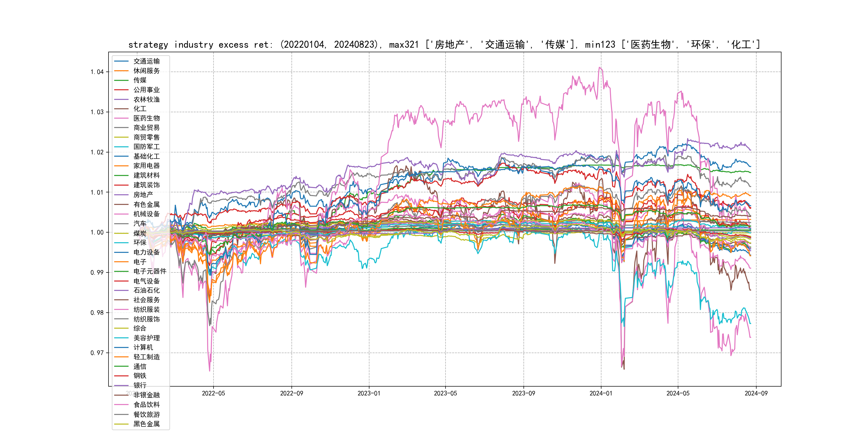Click the 1.04 y-axis tick label
The height and width of the screenshot is (434, 868).
pyautogui.click(x=97, y=72)
